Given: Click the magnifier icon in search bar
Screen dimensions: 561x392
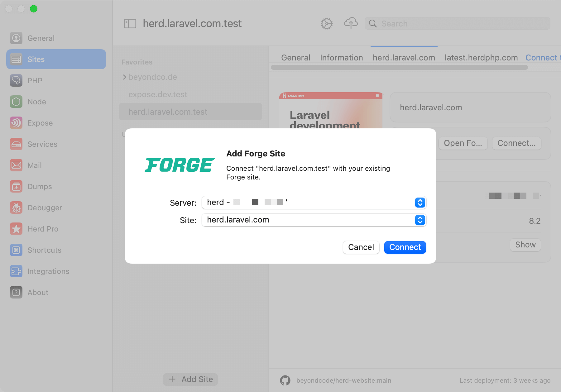Looking at the screenshot, I should coord(373,23).
